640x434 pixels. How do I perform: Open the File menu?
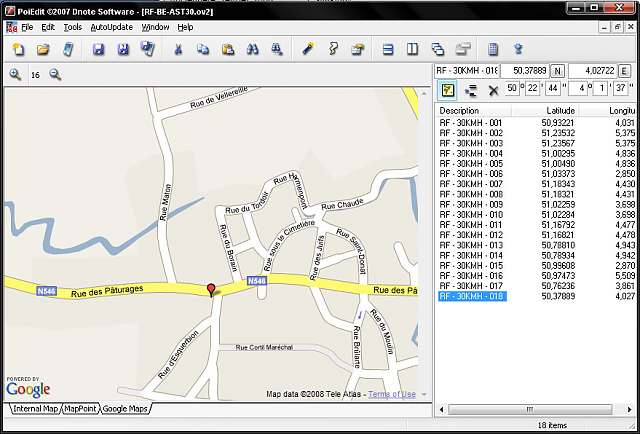[27, 27]
